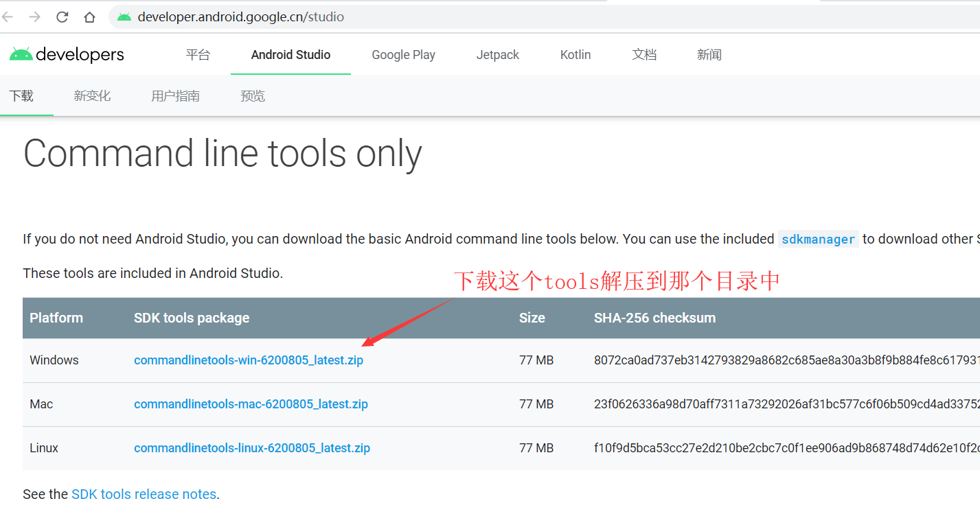Switch to the 下载 sub-tab
Screen dimensions: 980x525
21,96
